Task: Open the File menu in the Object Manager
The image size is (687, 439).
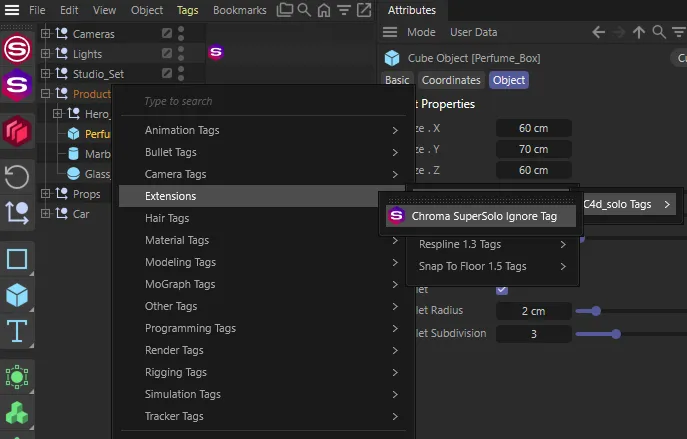Action: tap(37, 10)
